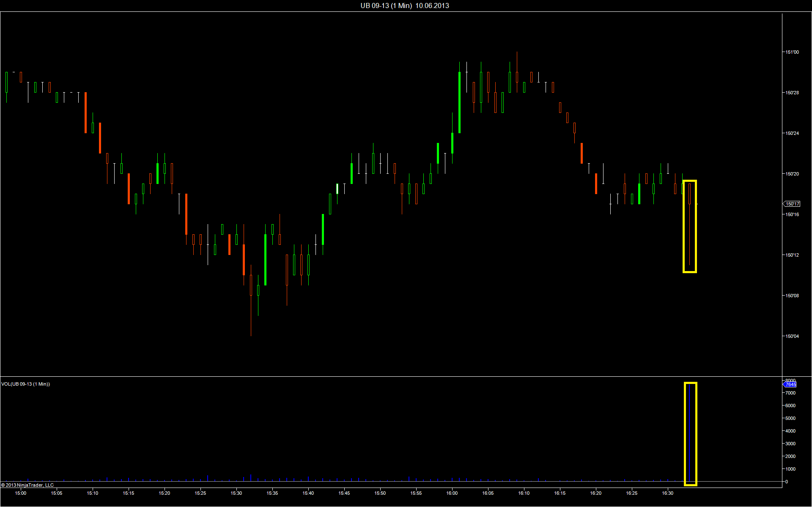
Task: Click the current price marker 150'17
Action: tap(792, 204)
